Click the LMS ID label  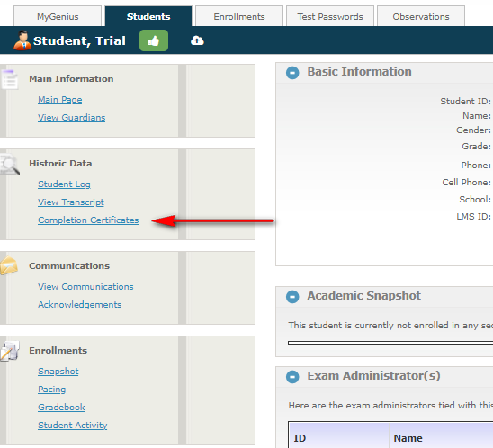point(473,216)
